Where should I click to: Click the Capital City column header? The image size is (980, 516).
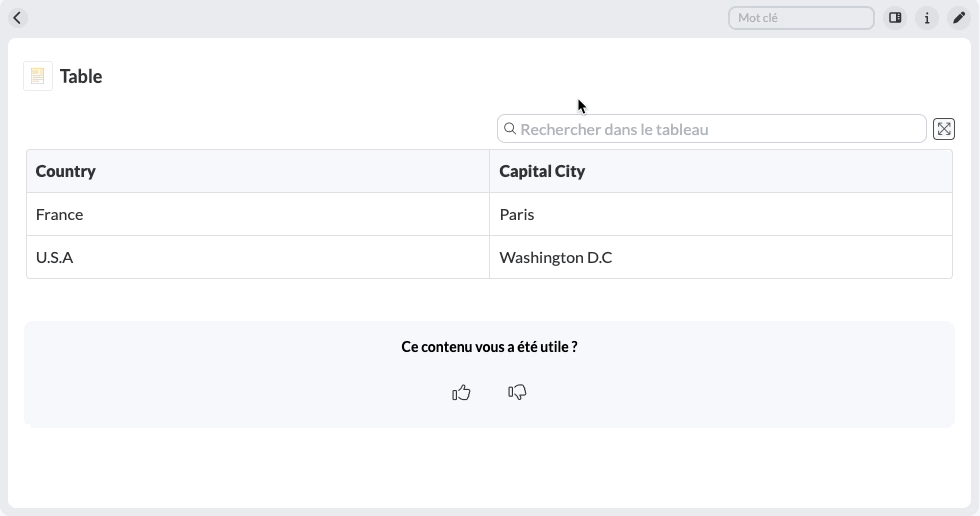[x=542, y=171]
